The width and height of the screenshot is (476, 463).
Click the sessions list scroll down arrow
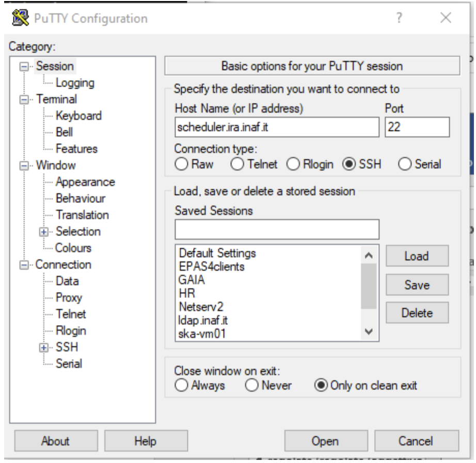369,331
